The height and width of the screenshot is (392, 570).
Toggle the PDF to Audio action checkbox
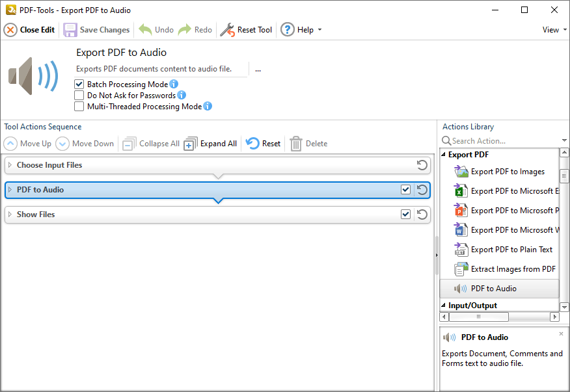[x=405, y=190]
